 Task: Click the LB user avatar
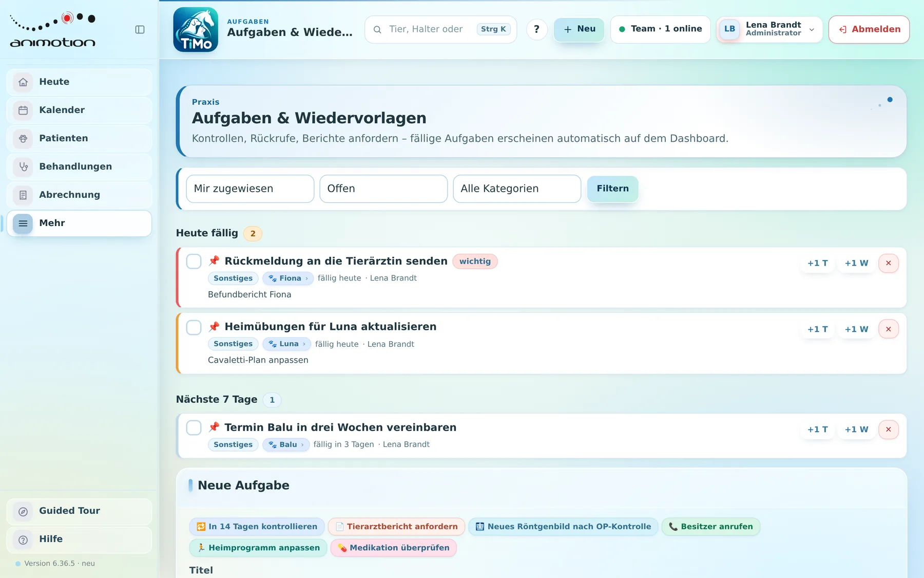729,29
